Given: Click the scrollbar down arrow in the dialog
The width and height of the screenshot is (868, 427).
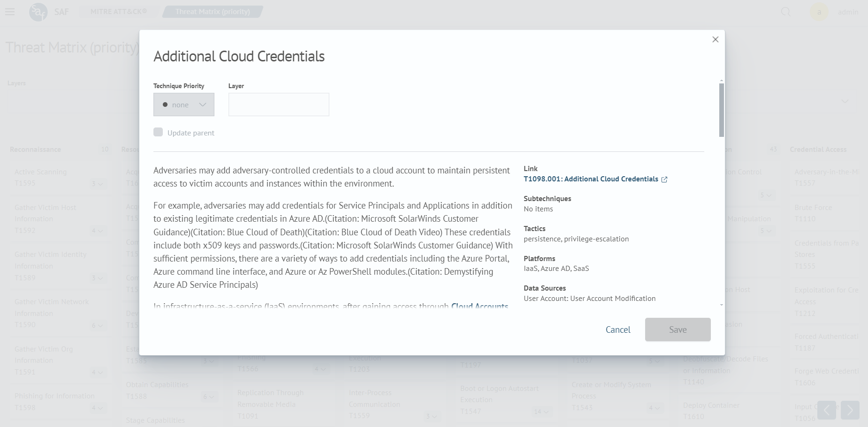Looking at the screenshot, I should click(x=722, y=305).
